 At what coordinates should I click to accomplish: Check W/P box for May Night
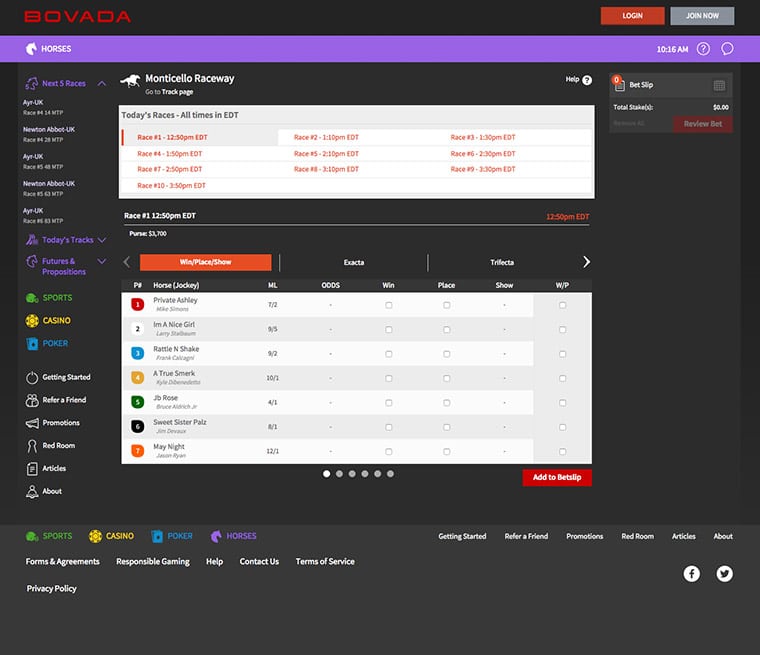click(562, 451)
